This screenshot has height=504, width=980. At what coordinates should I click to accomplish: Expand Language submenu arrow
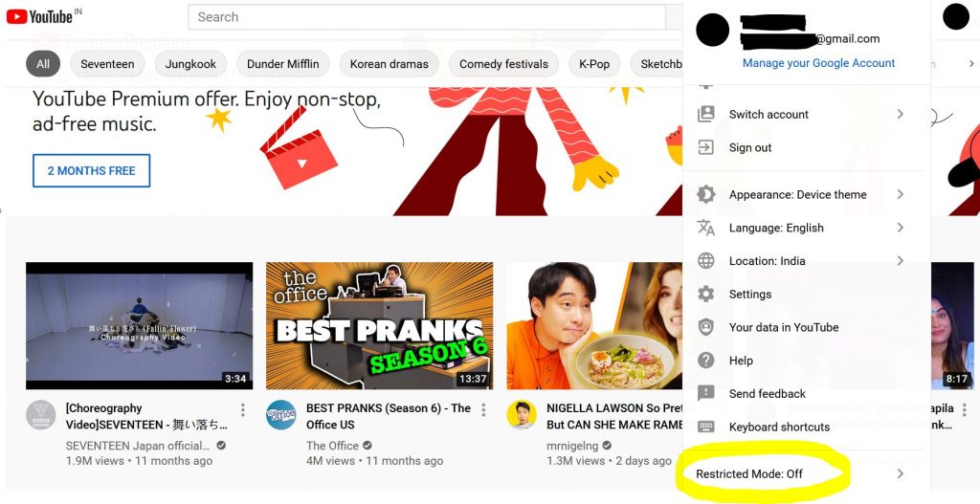[900, 228]
